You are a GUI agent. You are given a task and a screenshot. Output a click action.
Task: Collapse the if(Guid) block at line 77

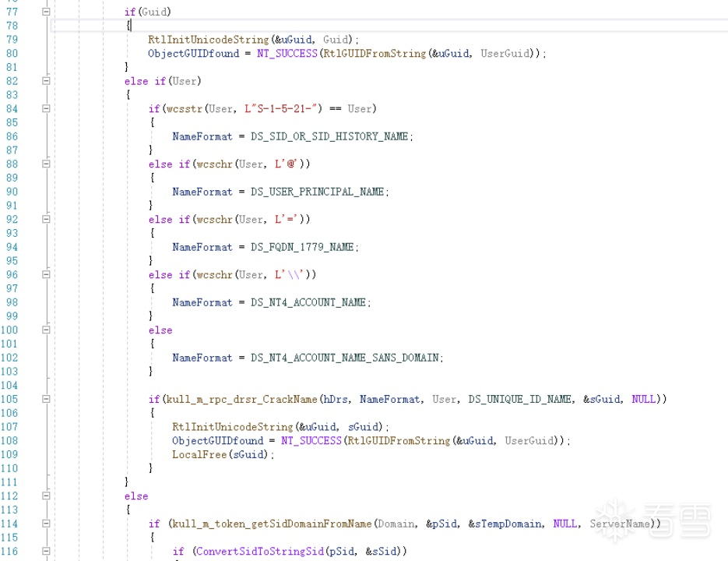click(46, 12)
